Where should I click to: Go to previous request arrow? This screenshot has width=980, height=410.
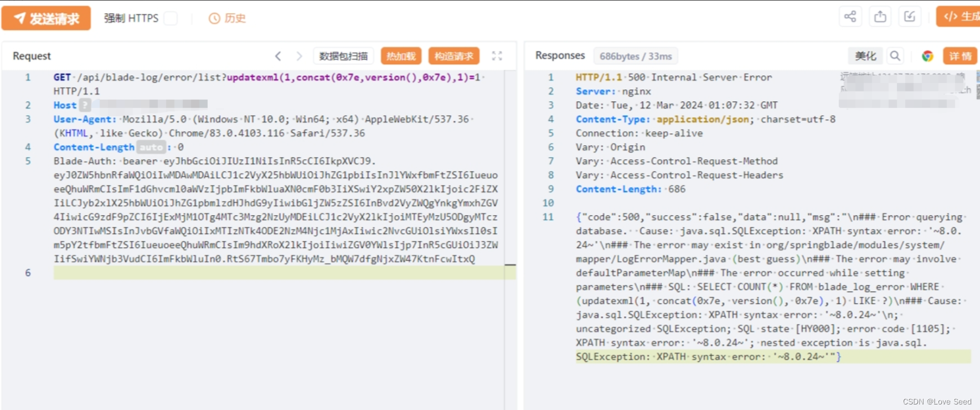click(x=278, y=56)
